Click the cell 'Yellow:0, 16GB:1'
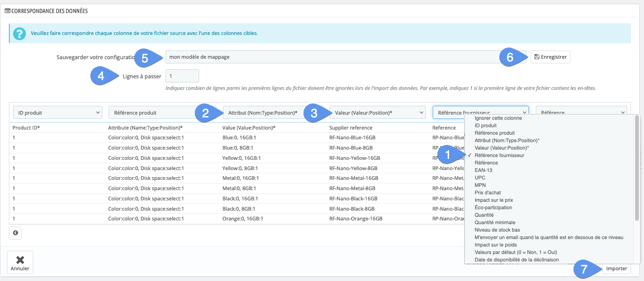Image resolution: width=644 pixels, height=281 pixels. coord(242,158)
